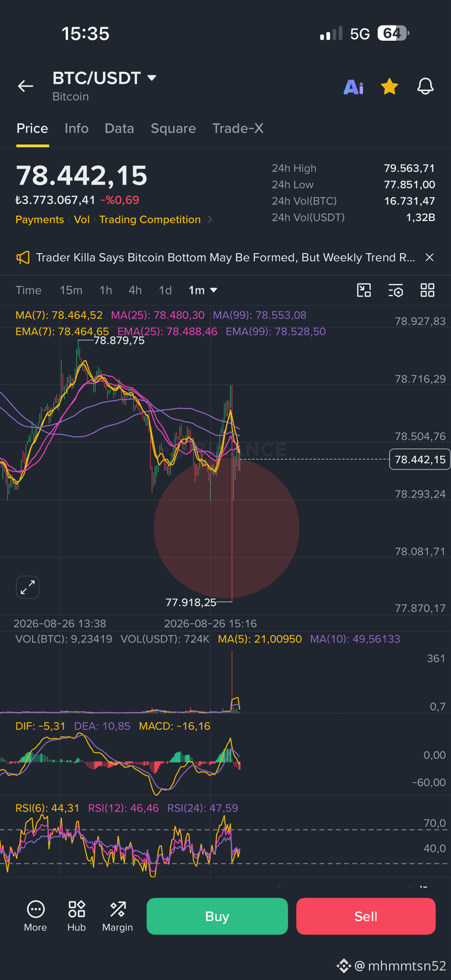This screenshot has height=980, width=451.
Task: Select the 15m chart interval
Action: pyautogui.click(x=71, y=290)
